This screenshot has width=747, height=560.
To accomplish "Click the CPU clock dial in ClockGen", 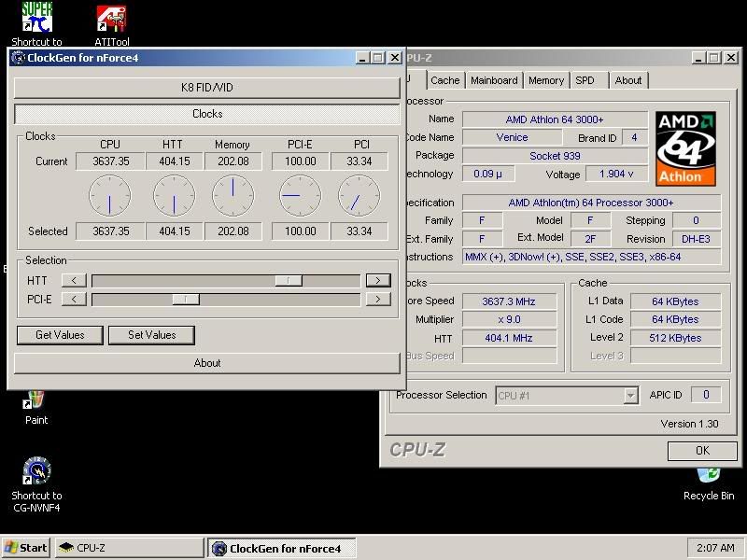I will tap(109, 196).
